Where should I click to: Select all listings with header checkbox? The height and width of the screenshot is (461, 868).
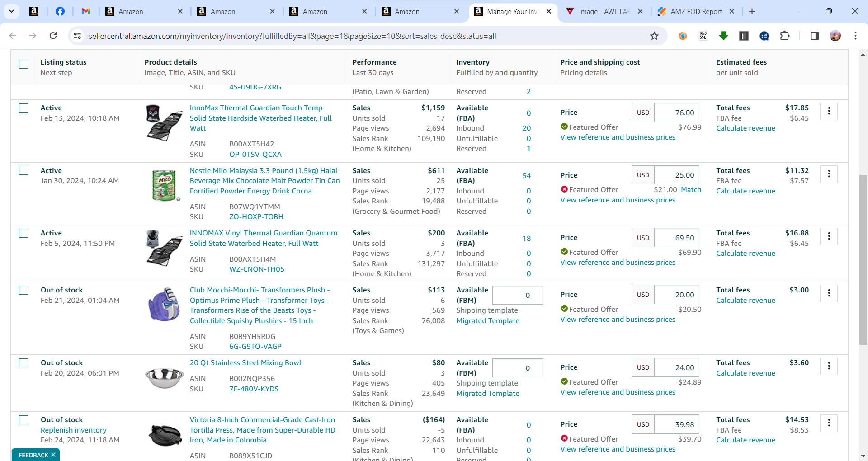tap(24, 64)
